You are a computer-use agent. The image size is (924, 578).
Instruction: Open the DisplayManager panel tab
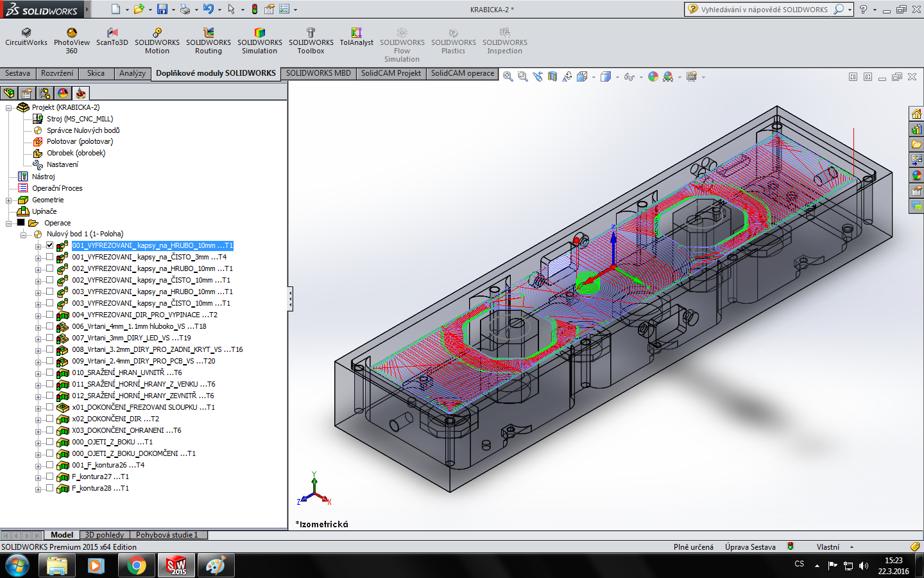[63, 93]
